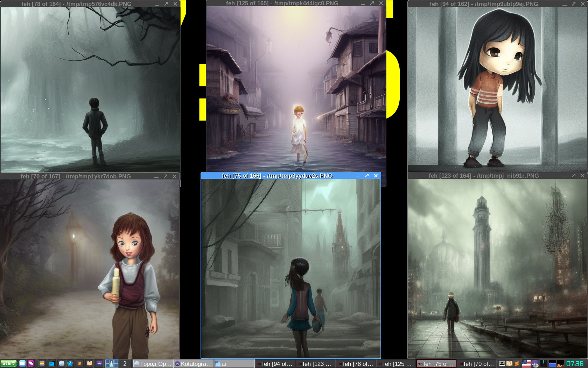Click the blue bird launcher icon
588x368 pixels.
[70, 364]
